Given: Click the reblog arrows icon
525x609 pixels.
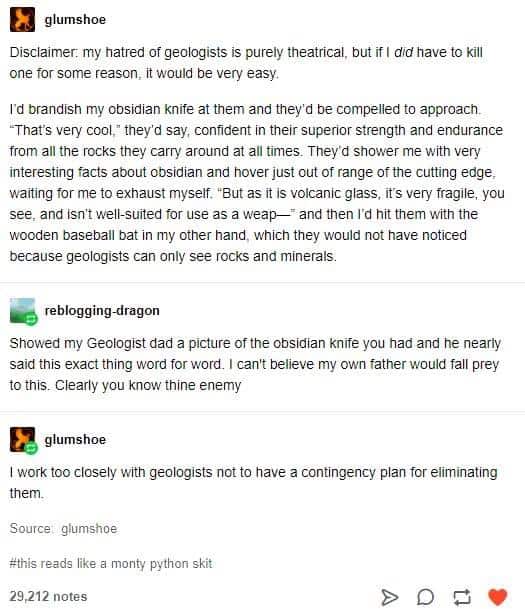Looking at the screenshot, I should click(x=462, y=597).
